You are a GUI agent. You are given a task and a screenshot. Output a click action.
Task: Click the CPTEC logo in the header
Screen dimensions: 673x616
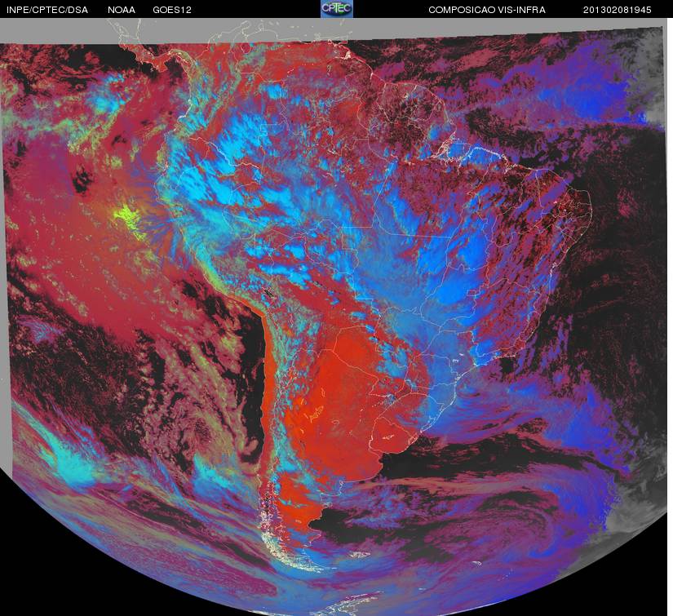(x=337, y=9)
